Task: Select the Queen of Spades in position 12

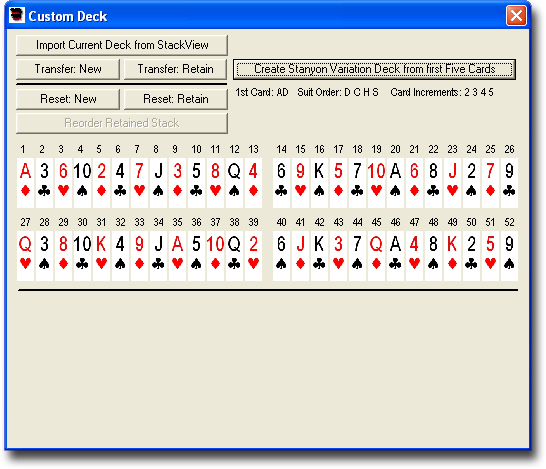Action: coord(234,183)
